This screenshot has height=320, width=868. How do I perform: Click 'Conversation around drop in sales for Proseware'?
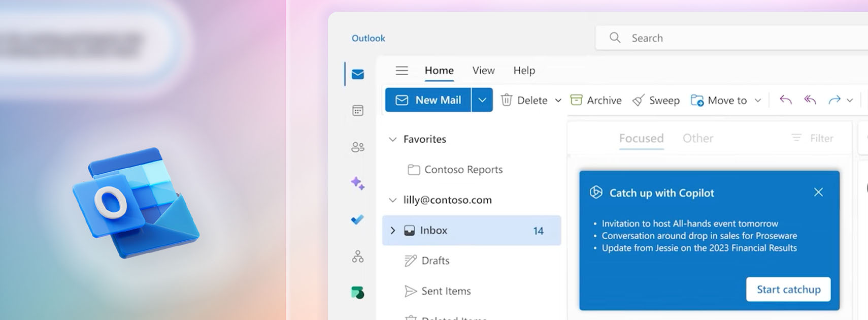point(699,236)
